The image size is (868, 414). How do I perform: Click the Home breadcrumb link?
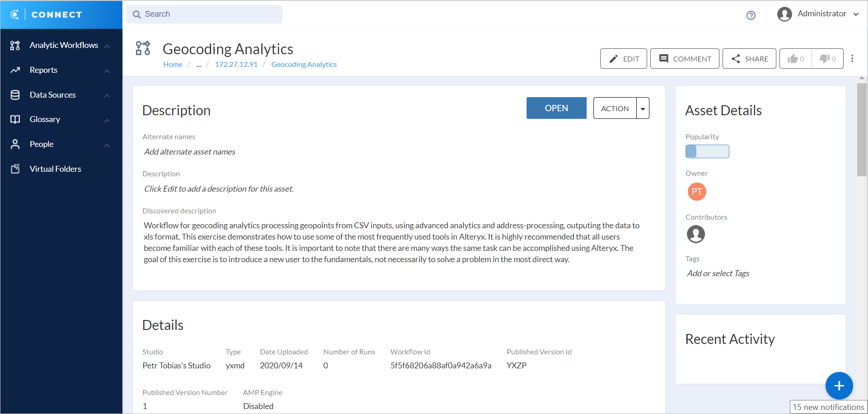(x=173, y=65)
